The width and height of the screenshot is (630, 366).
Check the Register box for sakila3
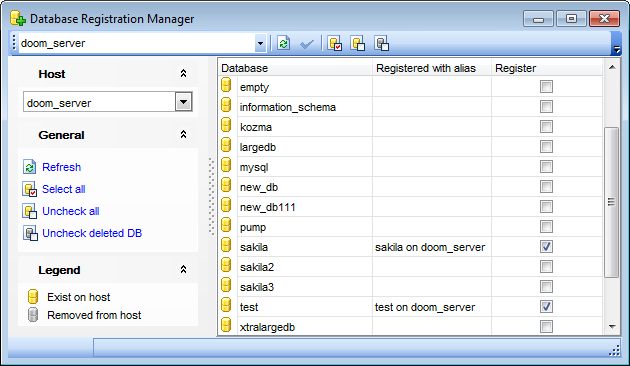546,287
